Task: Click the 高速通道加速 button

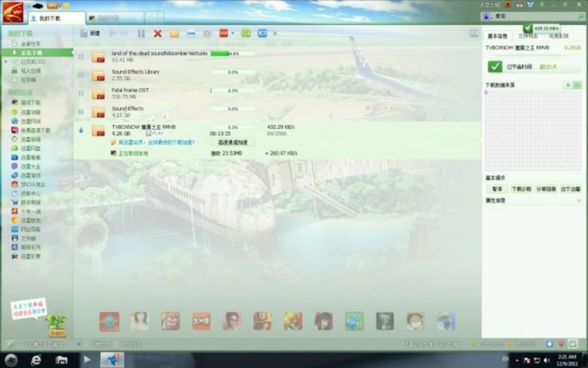Action: tap(233, 142)
